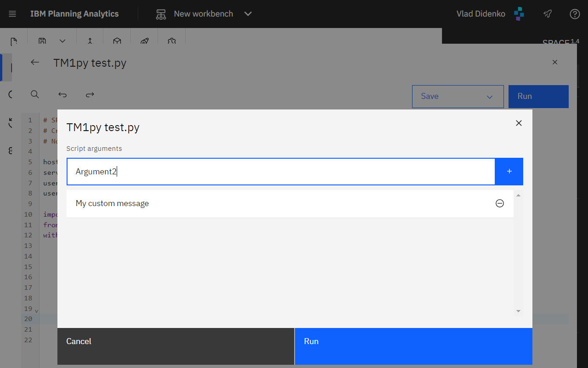Screen dimensions: 588x368
Task: Click the TM1py test.py dialog heading
Action: pyautogui.click(x=103, y=127)
